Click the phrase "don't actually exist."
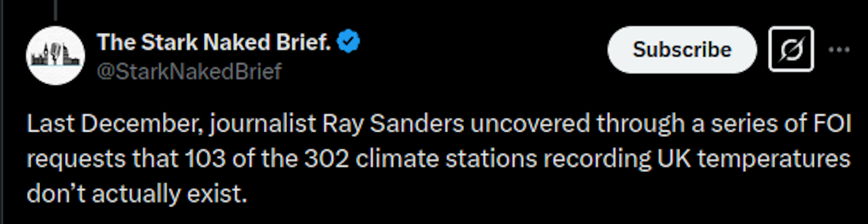 point(136,194)
